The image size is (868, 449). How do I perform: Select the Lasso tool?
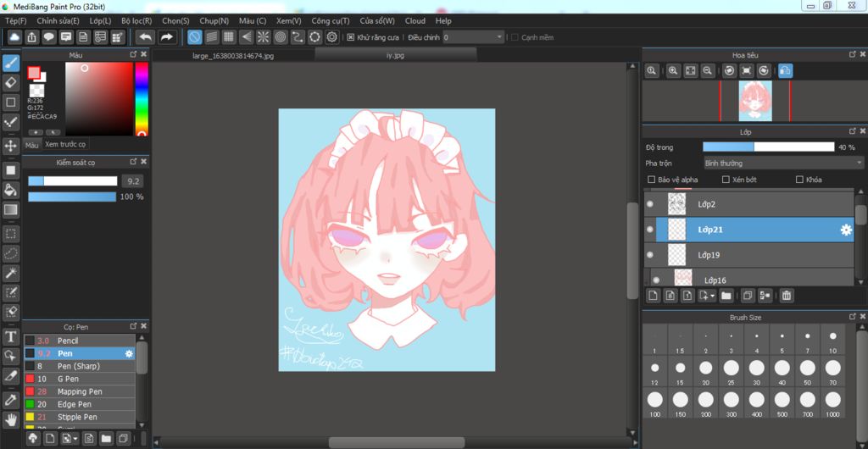(x=10, y=253)
